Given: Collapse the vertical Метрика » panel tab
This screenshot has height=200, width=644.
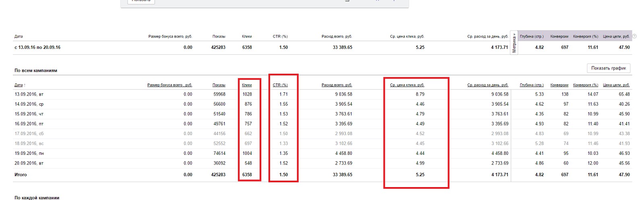Looking at the screenshot, I should [x=514, y=43].
